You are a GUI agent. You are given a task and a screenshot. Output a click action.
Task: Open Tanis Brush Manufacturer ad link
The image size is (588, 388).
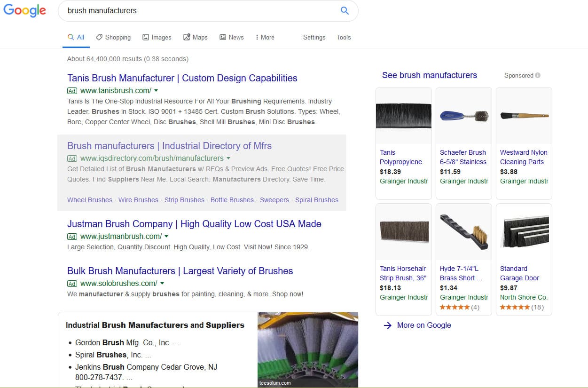[x=182, y=78]
